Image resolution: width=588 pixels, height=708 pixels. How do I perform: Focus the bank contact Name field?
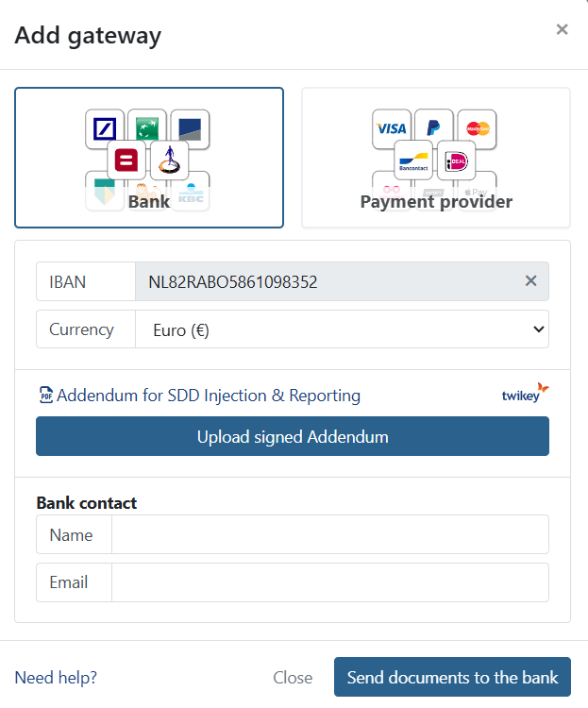click(330, 535)
